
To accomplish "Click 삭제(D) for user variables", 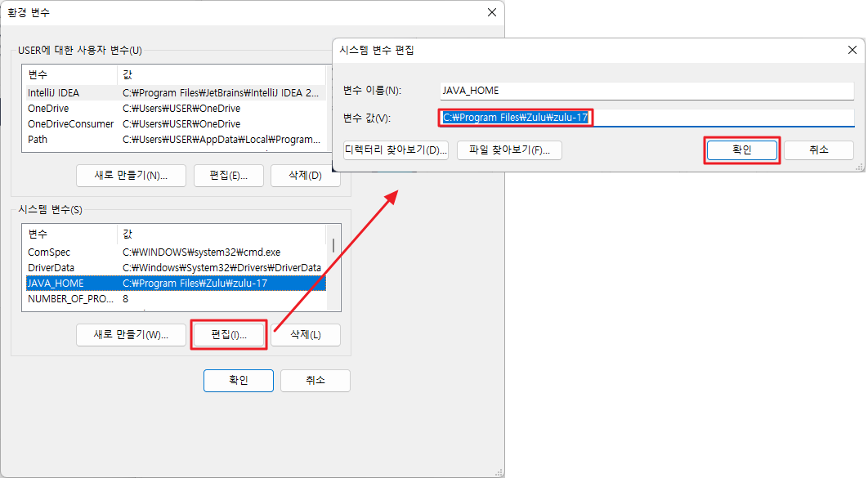I will click(x=305, y=176).
